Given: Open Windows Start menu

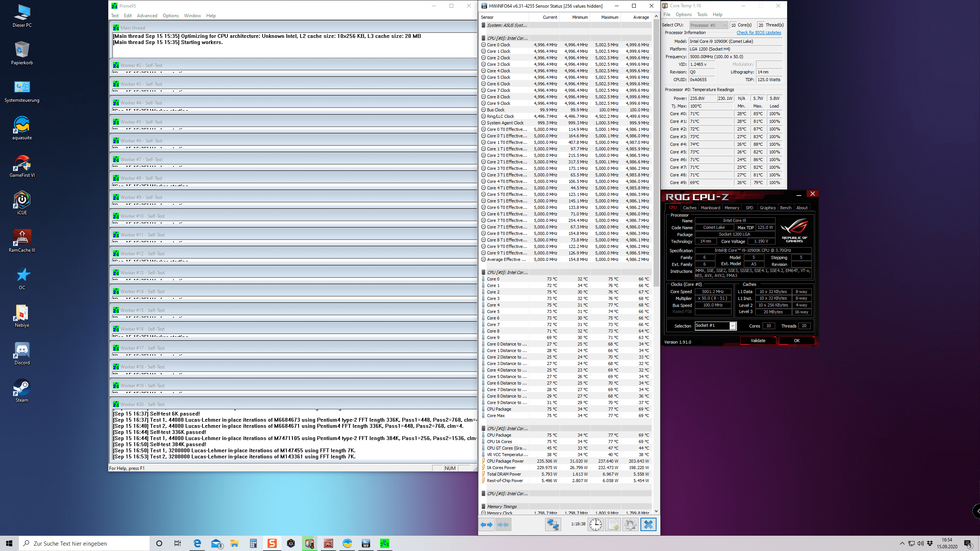Looking at the screenshot, I should point(9,543).
